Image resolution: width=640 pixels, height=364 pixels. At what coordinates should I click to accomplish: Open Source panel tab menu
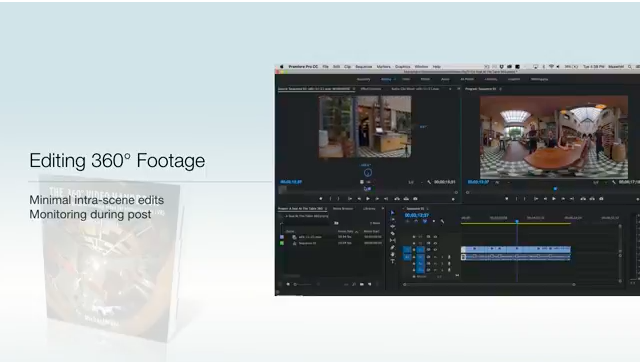(353, 89)
